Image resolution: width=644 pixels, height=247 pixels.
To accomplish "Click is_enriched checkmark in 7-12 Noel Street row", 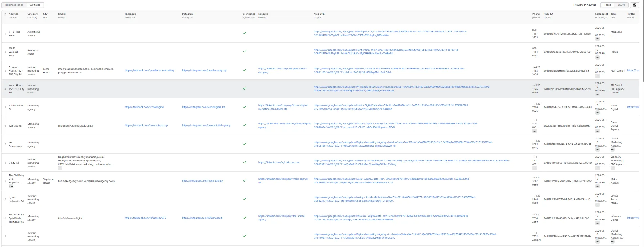I will click(245, 33).
